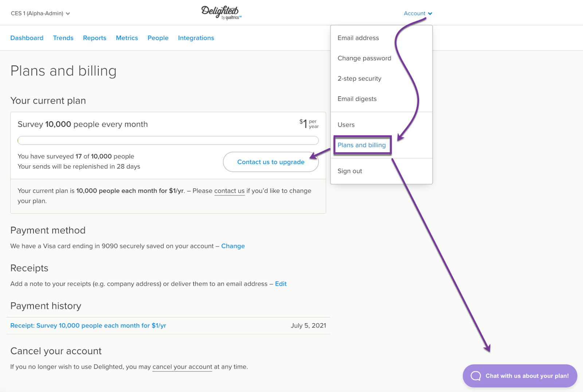Open Chat with us about your plan
Image resolution: width=583 pixels, height=392 pixels.
520,376
